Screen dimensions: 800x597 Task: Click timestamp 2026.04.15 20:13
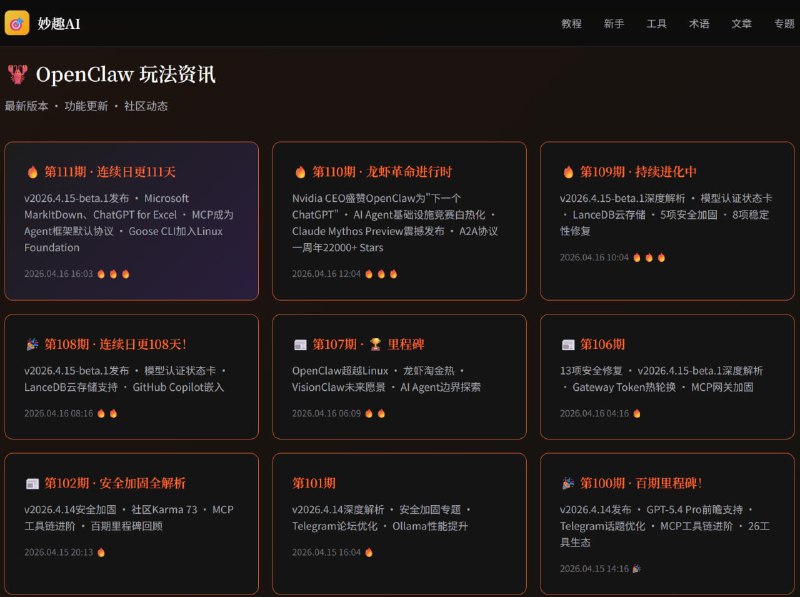[59, 553]
